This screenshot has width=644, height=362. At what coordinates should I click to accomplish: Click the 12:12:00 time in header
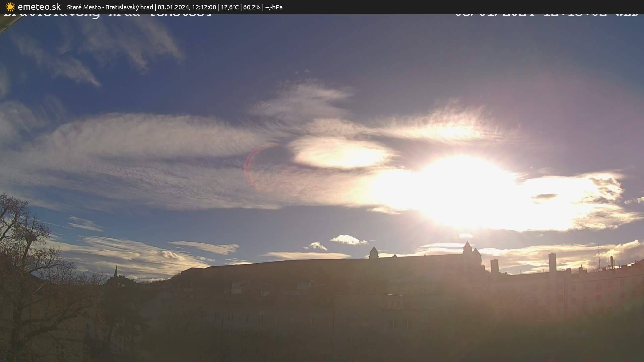pos(204,7)
